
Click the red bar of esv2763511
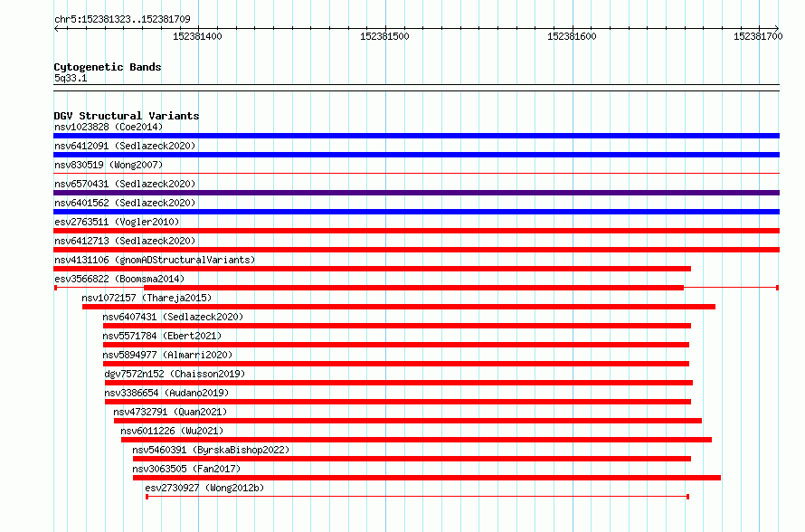416,231
